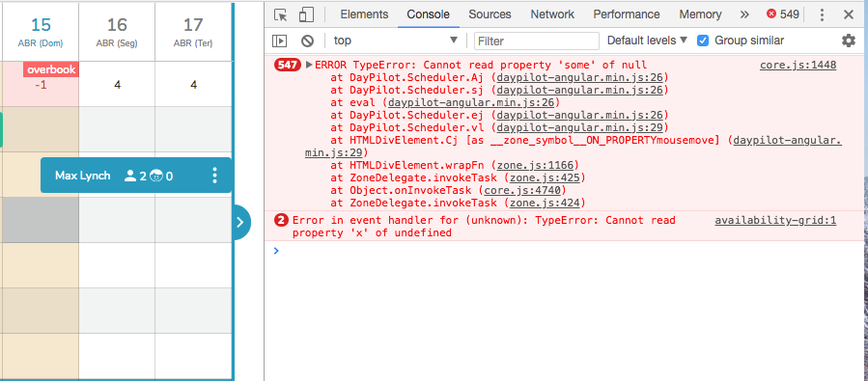868x381 pixels.
Task: Open Max Lynch booking three-dot menu
Action: [x=214, y=176]
